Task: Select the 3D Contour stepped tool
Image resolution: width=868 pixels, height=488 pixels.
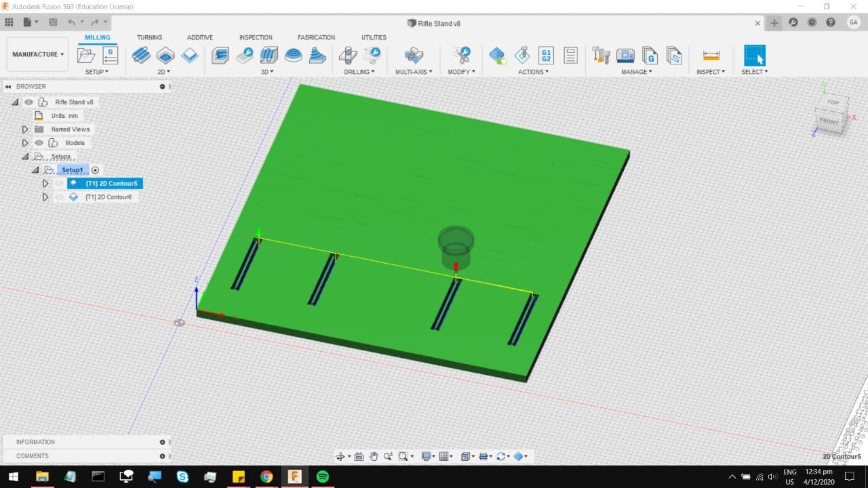Action: coord(317,55)
